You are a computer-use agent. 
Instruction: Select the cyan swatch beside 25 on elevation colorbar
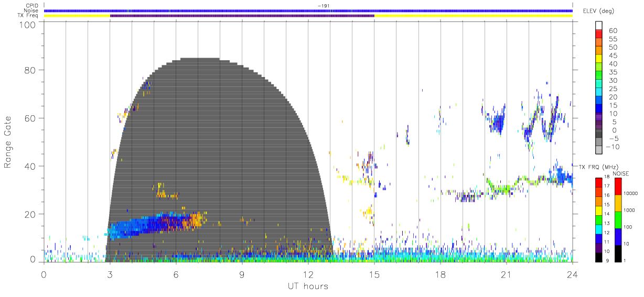[599, 92]
